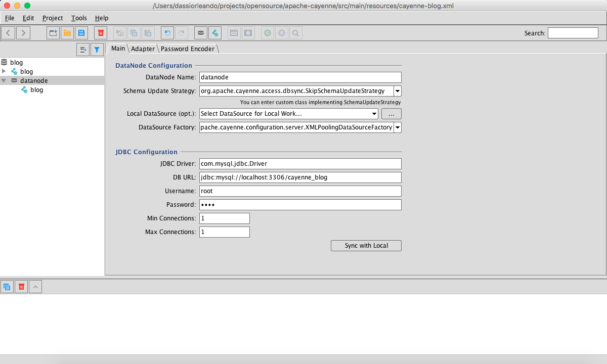Undo the last action via toolbar
Viewport: 607px width, 364px height.
(x=167, y=33)
